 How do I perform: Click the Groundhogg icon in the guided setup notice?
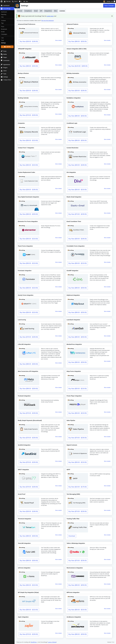[19, 16]
